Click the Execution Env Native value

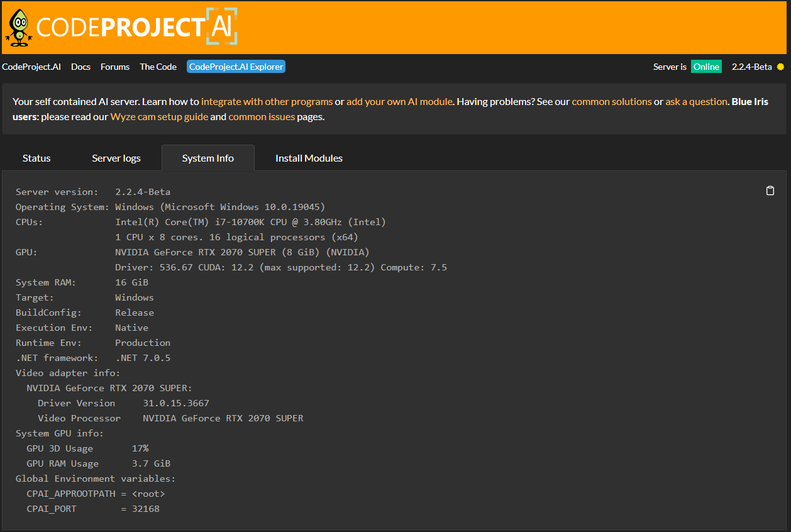pyautogui.click(x=131, y=328)
